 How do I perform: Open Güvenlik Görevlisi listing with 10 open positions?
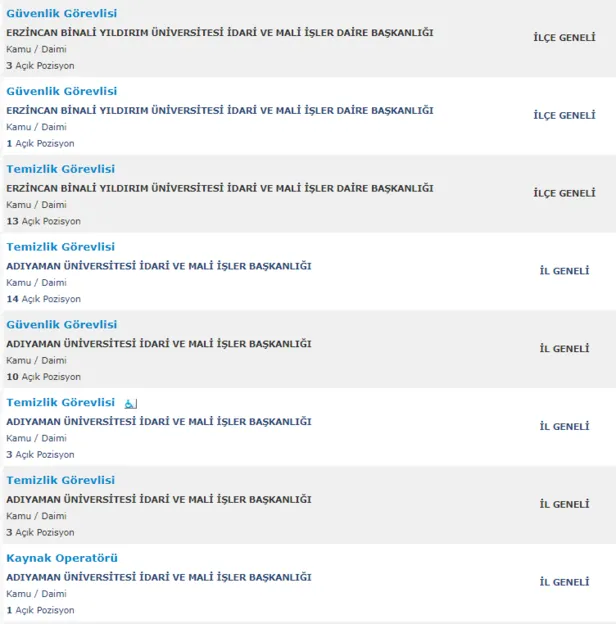click(x=61, y=325)
